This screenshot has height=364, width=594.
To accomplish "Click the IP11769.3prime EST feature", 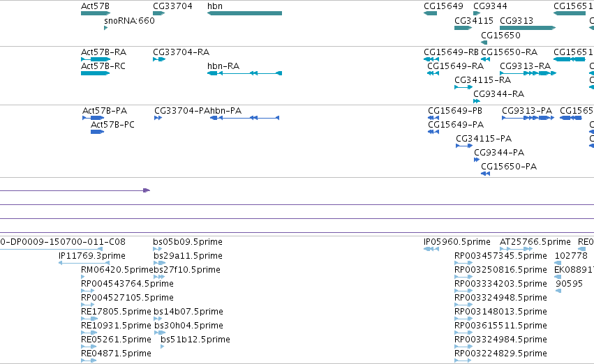I will tap(84, 263).
